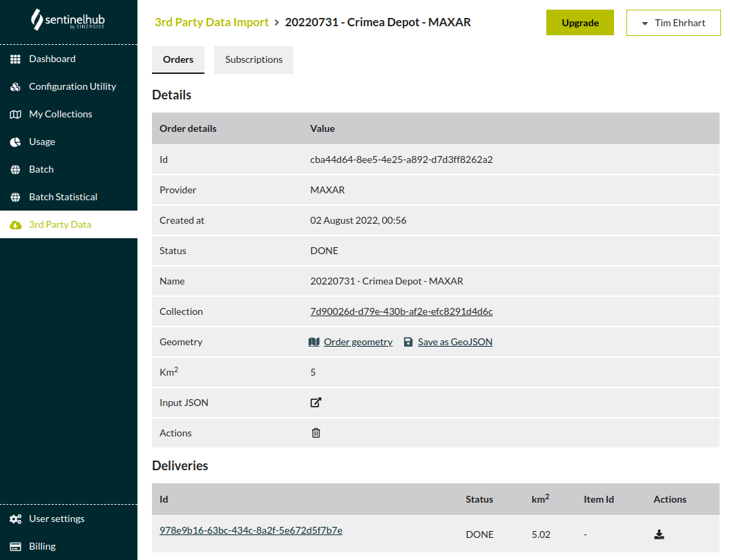Viewport: 730px width, 560px height.
Task: Go to Billing page
Action: click(x=68, y=546)
